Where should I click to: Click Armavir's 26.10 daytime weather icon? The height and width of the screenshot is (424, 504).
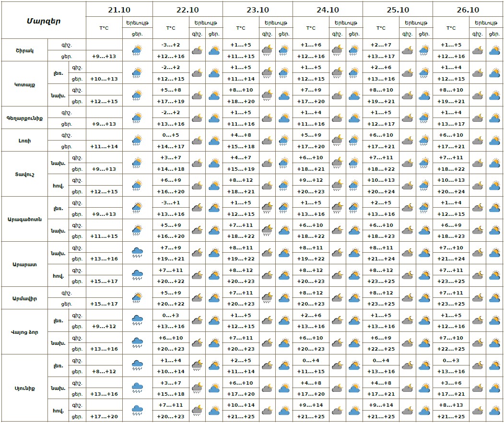(494, 298)
